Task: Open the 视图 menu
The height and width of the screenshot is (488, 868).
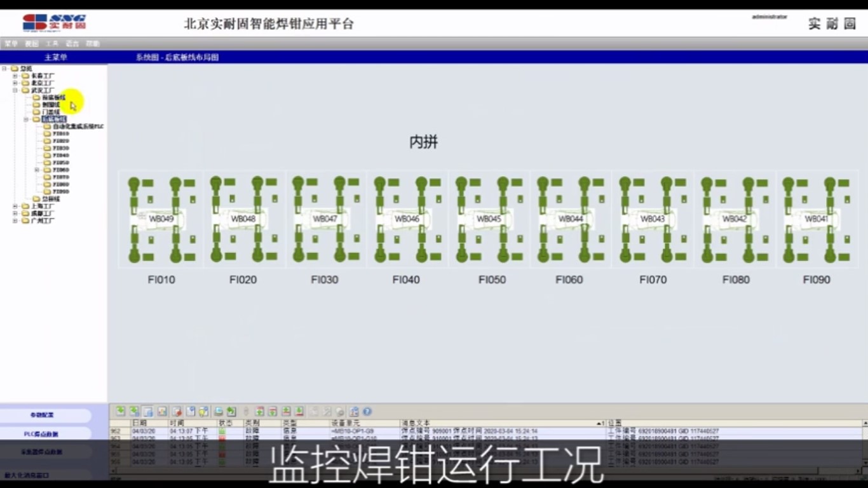Action: tap(32, 44)
